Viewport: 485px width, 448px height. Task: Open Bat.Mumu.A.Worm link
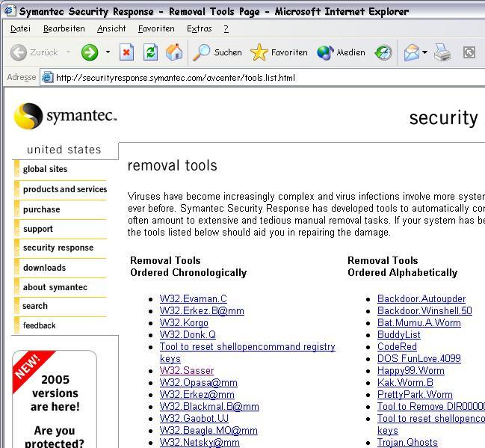[x=419, y=323]
